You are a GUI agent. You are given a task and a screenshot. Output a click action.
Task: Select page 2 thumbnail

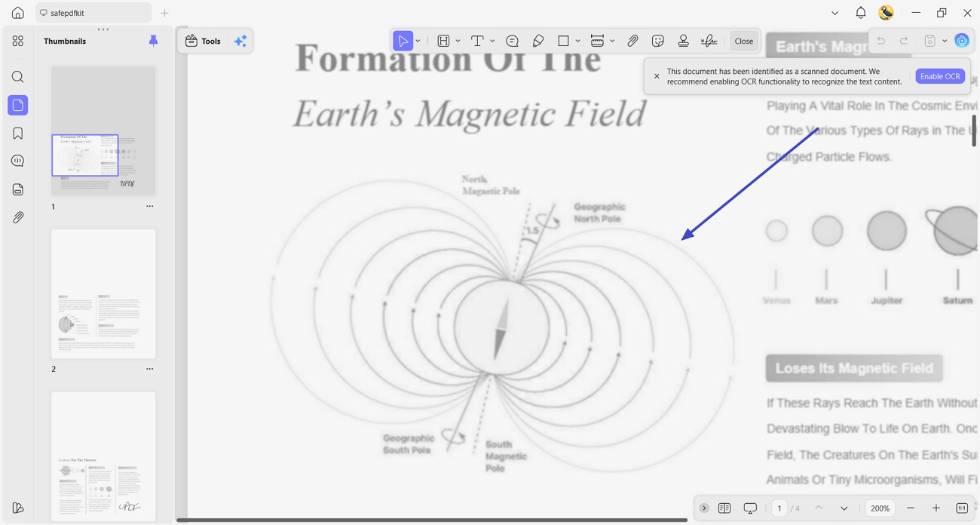tap(103, 293)
